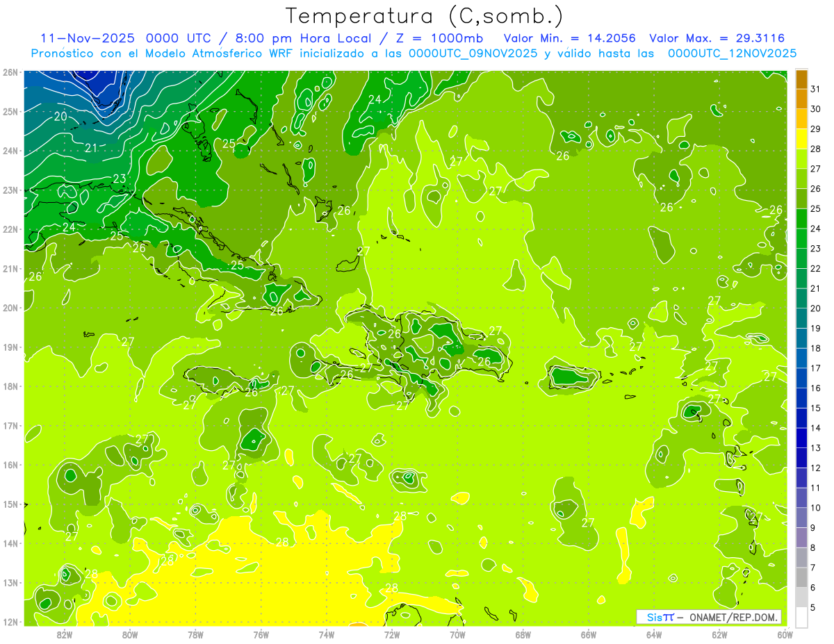
Task: Click the latitude axis label 26N
Action: [10, 72]
